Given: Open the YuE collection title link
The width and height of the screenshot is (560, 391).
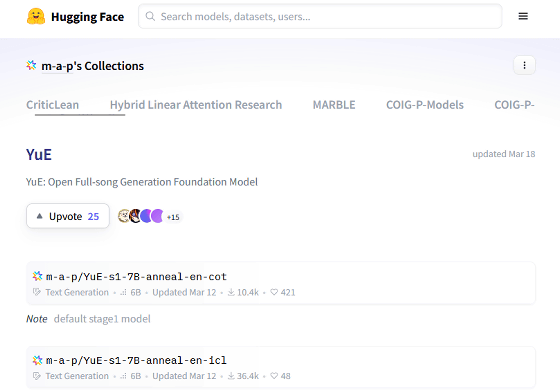Looking at the screenshot, I should [39, 154].
